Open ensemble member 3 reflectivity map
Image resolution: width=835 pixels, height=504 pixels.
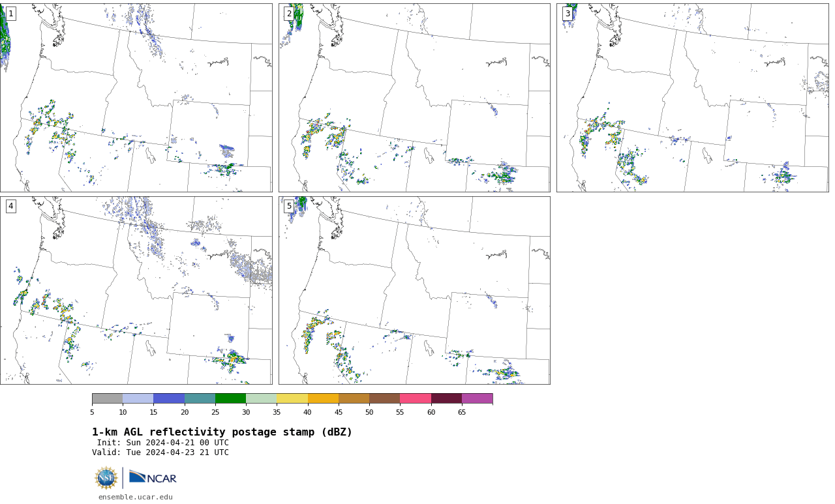692,98
